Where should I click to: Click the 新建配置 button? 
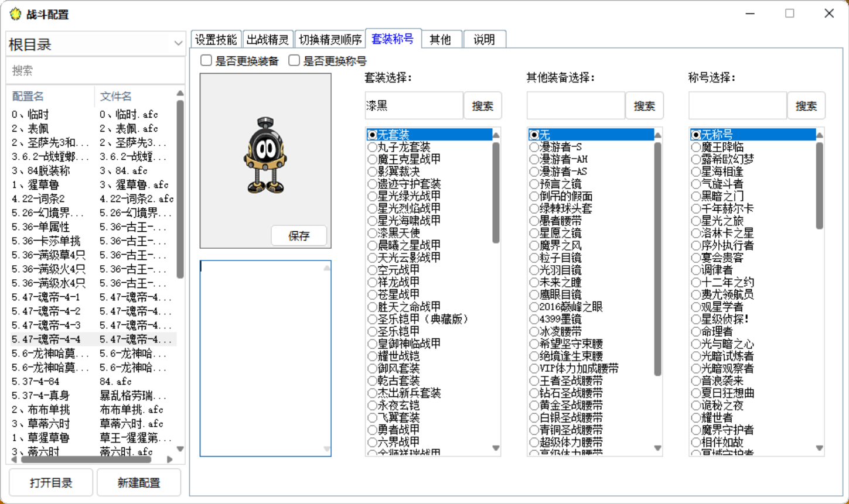pyautogui.click(x=139, y=482)
